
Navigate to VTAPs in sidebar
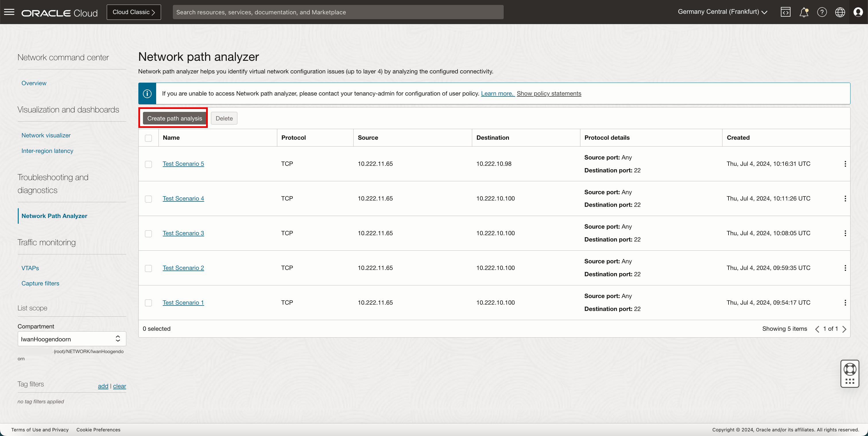point(30,268)
